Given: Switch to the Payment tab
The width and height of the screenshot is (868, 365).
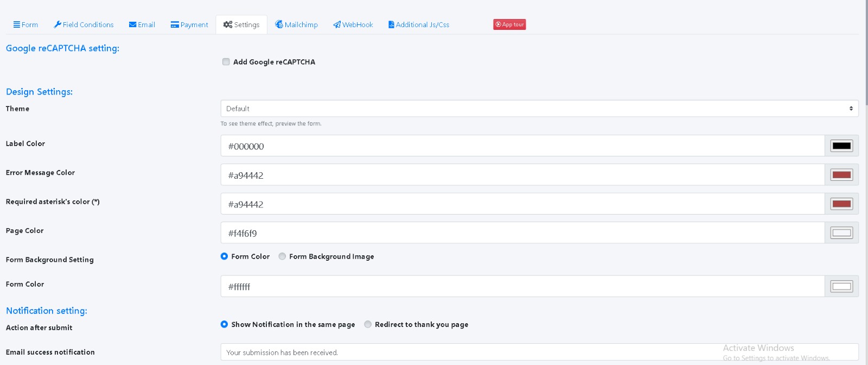Looking at the screenshot, I should click(x=194, y=24).
